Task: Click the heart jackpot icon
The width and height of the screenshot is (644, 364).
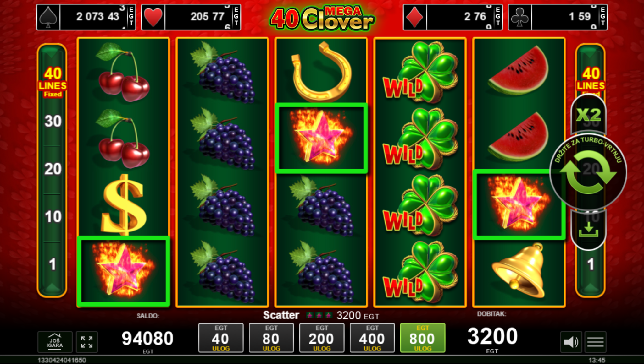Action: pos(153,17)
